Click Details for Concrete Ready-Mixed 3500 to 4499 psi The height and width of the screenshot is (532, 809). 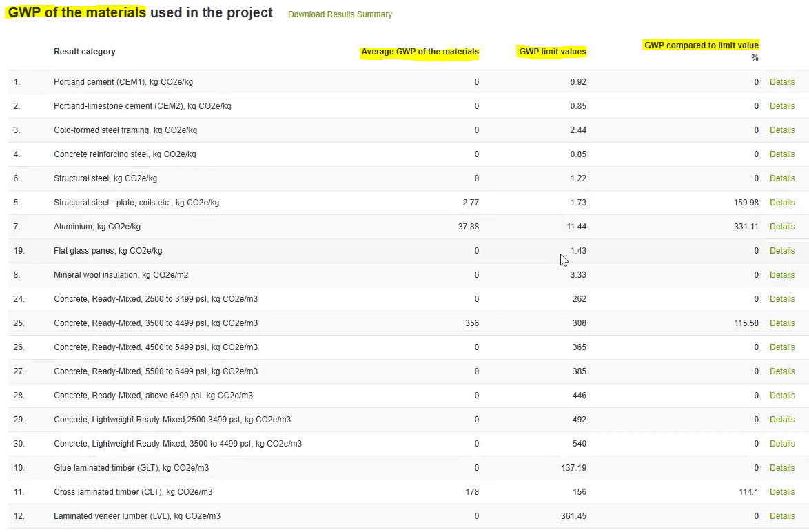(782, 323)
